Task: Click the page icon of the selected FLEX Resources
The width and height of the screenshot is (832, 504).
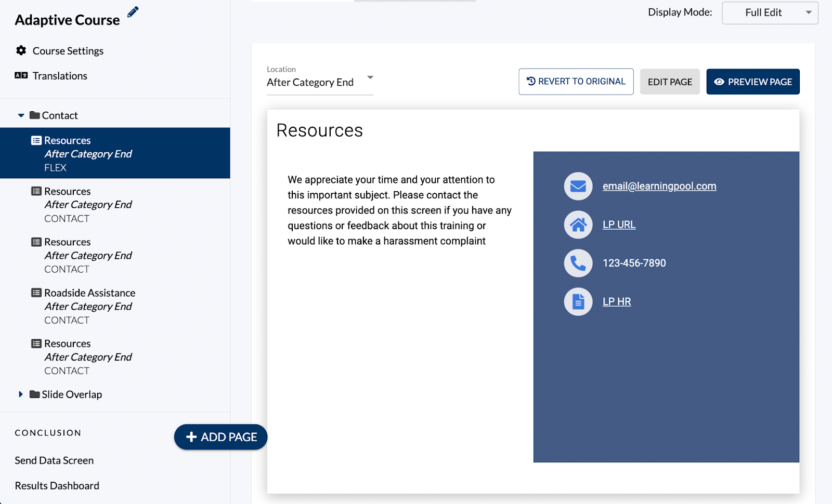Action: pyautogui.click(x=36, y=140)
